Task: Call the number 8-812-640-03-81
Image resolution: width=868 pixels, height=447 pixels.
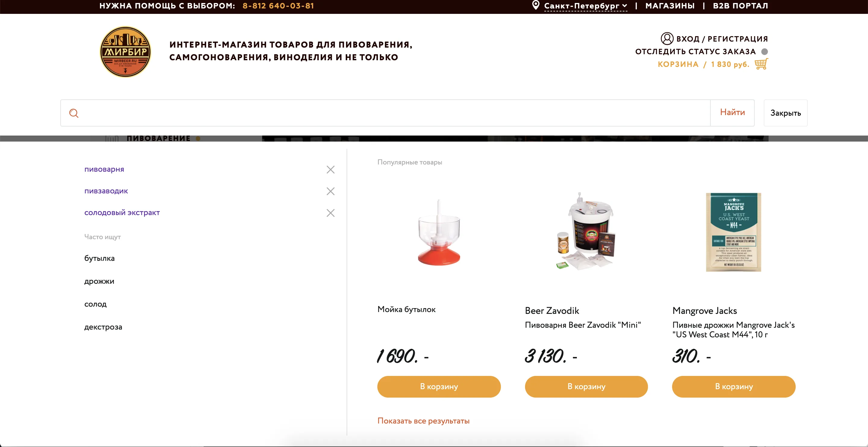Action: click(278, 6)
